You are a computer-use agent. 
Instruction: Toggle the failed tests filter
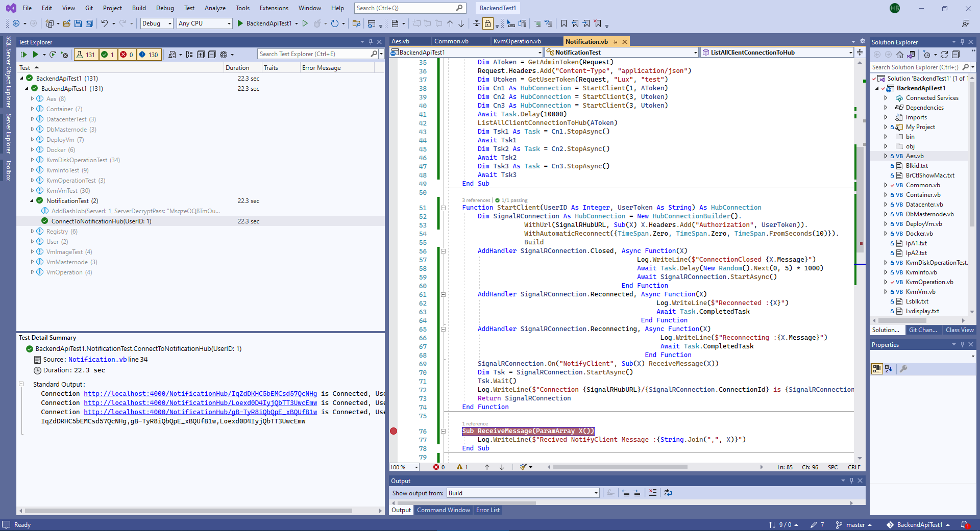coord(127,55)
